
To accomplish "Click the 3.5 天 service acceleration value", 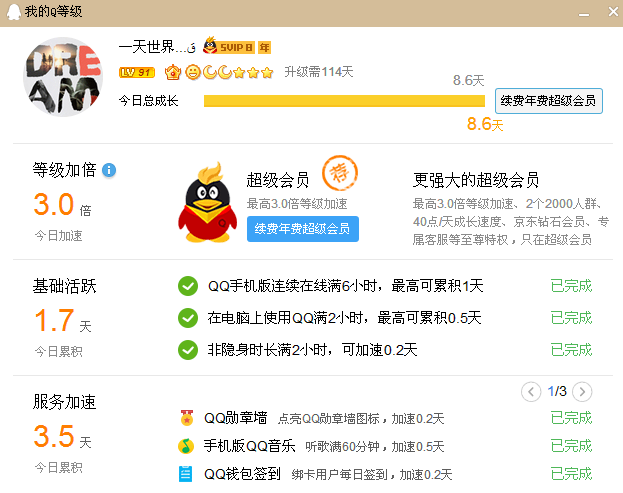I will [x=62, y=436].
